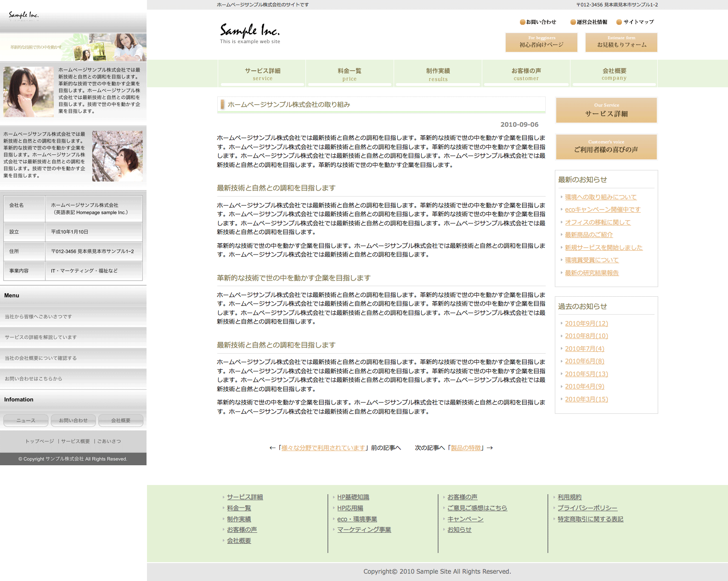Select the 会社概要 company navigation tab
Screen dimensions: 728x581
click(x=614, y=74)
